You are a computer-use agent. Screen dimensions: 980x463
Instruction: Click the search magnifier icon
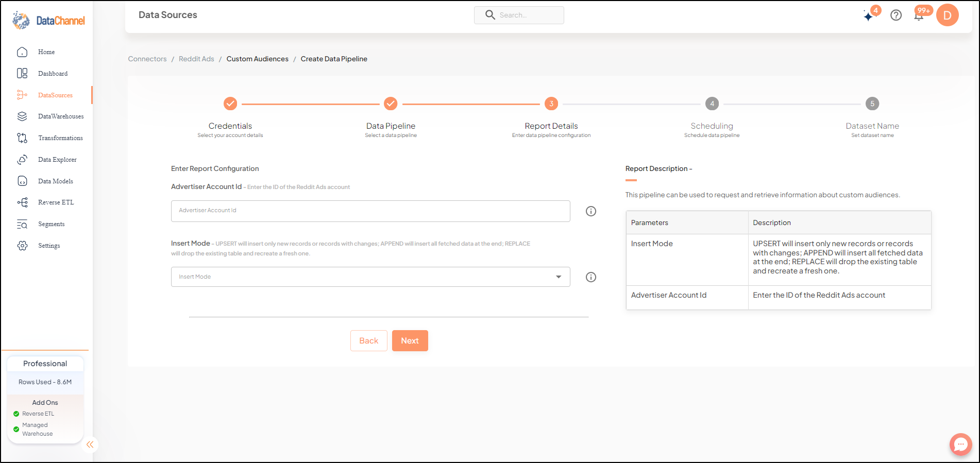click(490, 15)
